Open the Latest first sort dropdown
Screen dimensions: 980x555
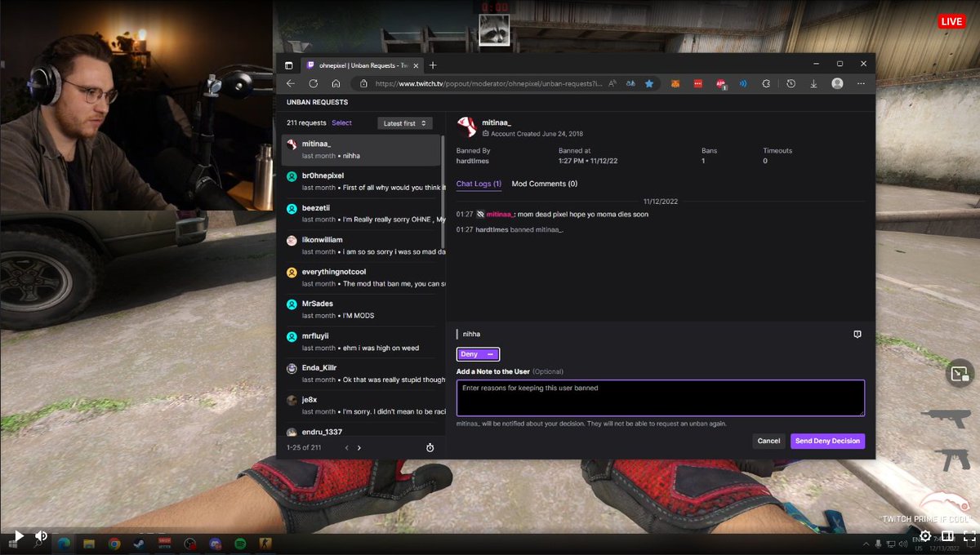(405, 123)
